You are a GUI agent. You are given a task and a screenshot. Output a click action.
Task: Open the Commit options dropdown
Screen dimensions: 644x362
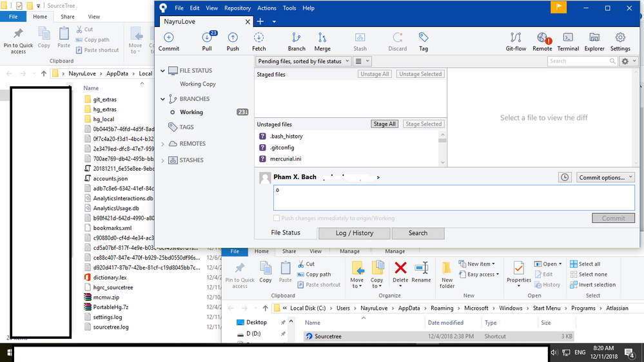605,177
